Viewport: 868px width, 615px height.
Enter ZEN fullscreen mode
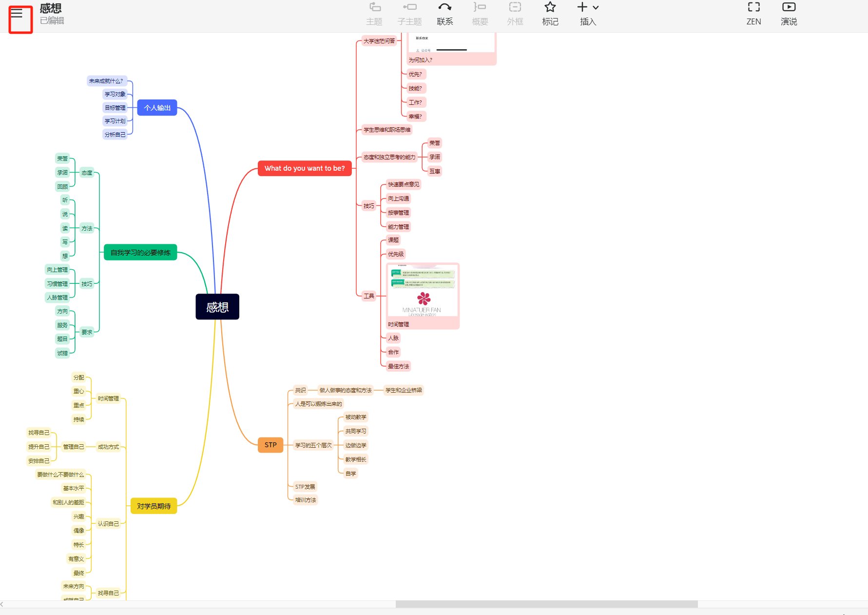(753, 14)
